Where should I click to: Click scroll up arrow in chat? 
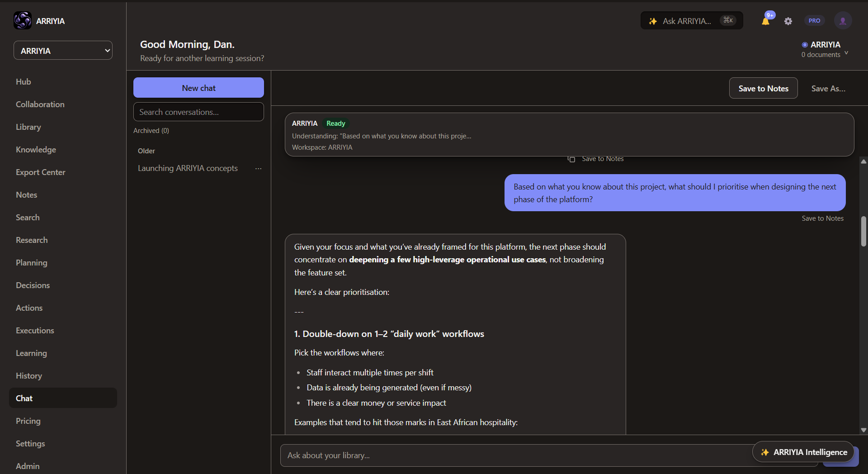click(863, 161)
